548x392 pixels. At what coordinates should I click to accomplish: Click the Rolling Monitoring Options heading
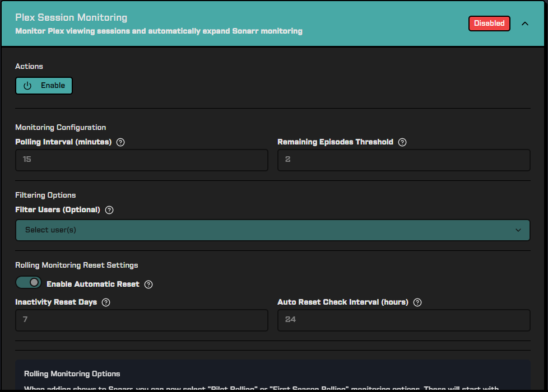[x=72, y=374]
